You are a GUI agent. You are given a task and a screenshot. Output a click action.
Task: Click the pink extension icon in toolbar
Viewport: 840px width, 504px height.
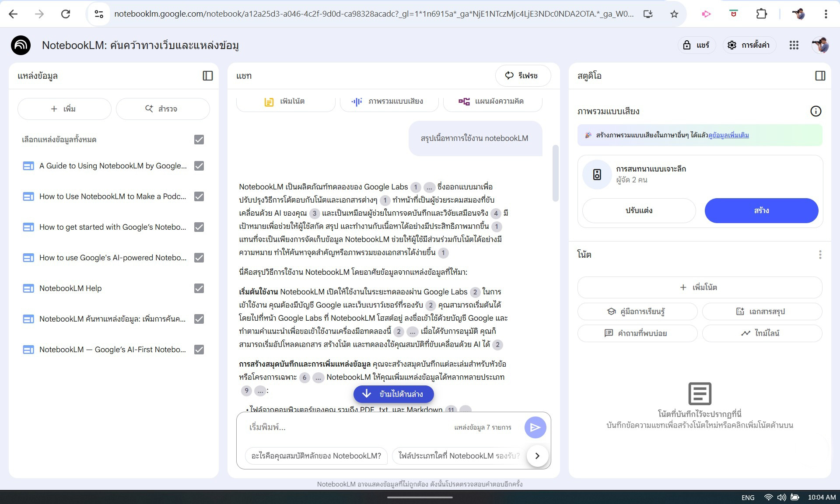706,14
